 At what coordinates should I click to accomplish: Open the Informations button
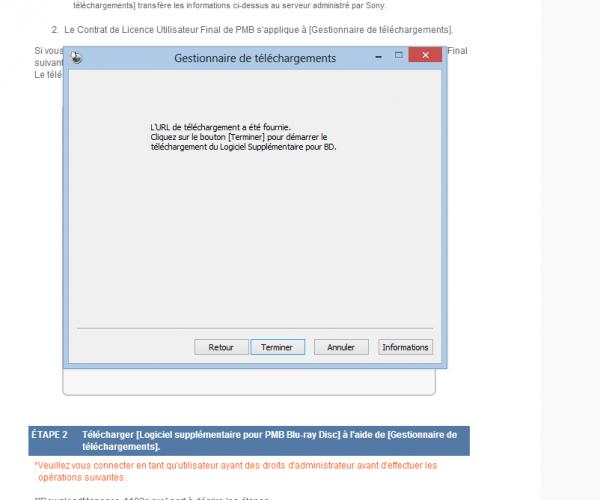[x=405, y=347]
